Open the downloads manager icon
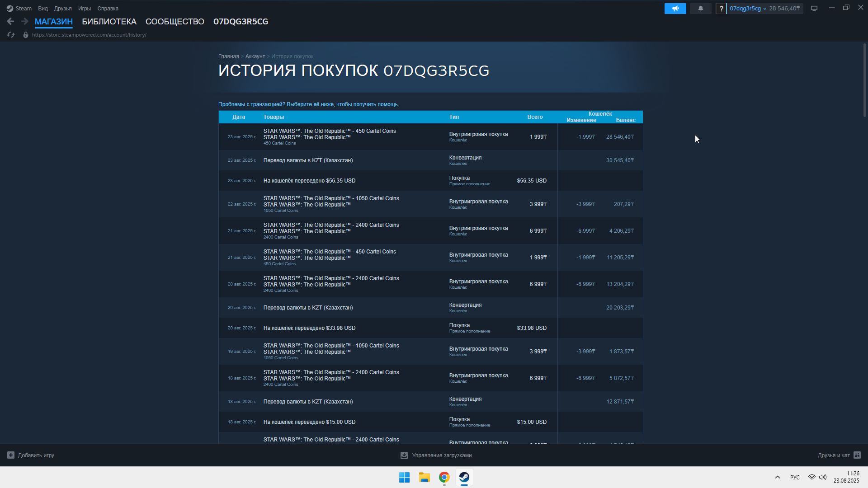Image resolution: width=868 pixels, height=488 pixels. (x=404, y=455)
